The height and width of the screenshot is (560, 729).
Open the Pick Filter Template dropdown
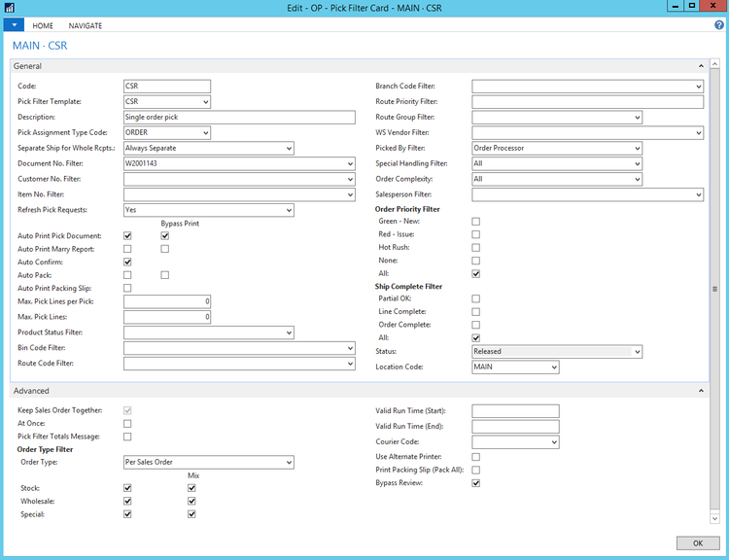click(205, 102)
